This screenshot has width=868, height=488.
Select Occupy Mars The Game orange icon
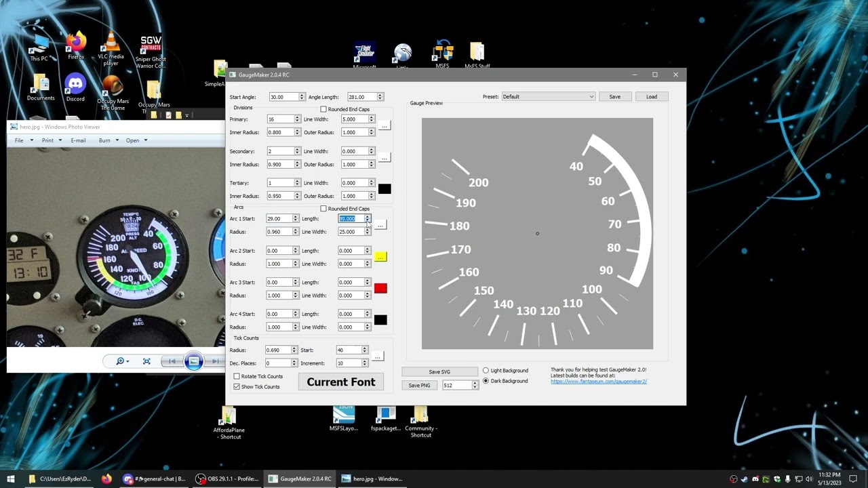click(113, 93)
